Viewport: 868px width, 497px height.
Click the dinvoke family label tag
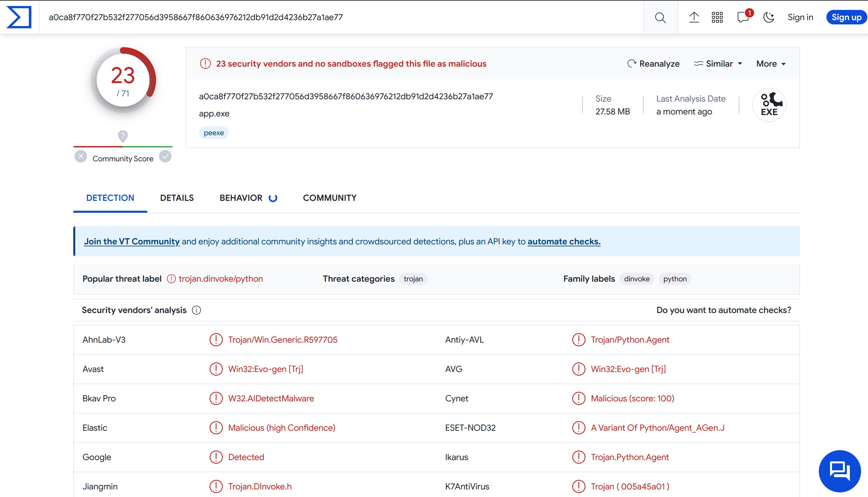(x=636, y=279)
